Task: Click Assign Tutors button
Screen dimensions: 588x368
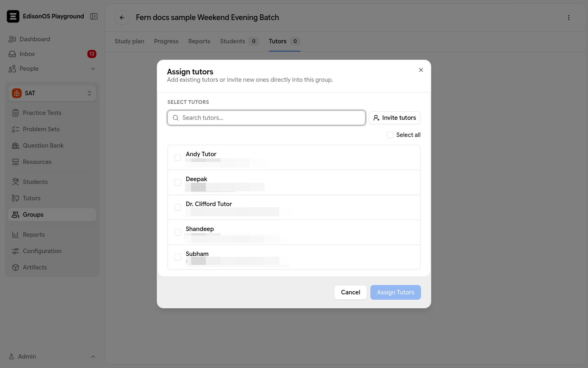Action: 396,292
